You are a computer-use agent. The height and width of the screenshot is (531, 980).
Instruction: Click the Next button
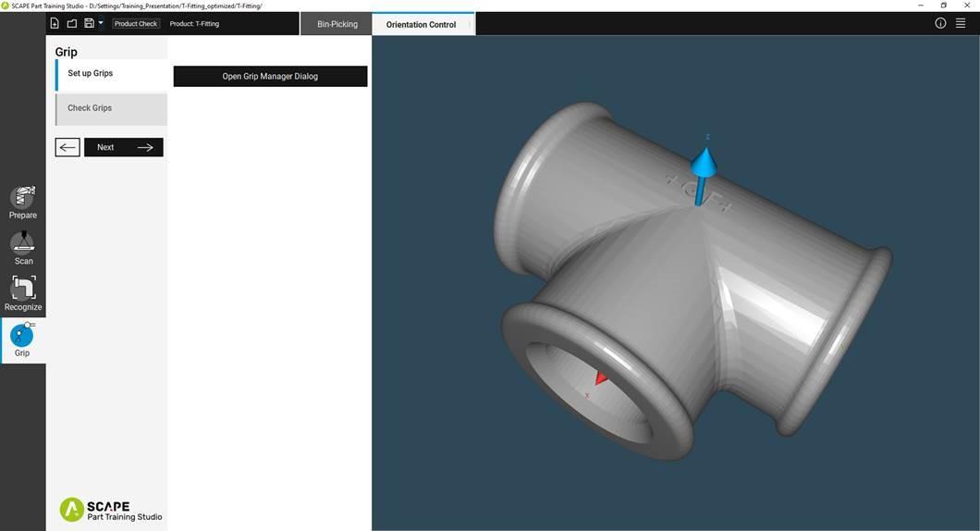(x=123, y=147)
